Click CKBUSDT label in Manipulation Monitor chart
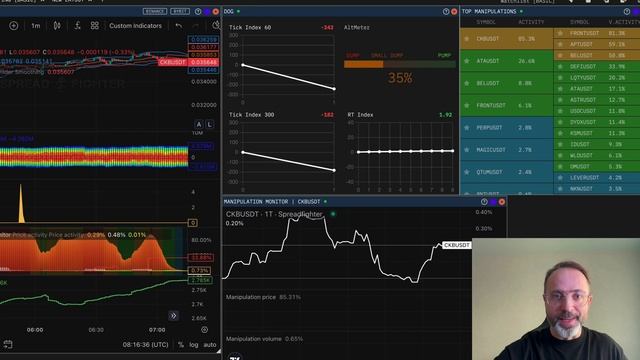 point(457,245)
